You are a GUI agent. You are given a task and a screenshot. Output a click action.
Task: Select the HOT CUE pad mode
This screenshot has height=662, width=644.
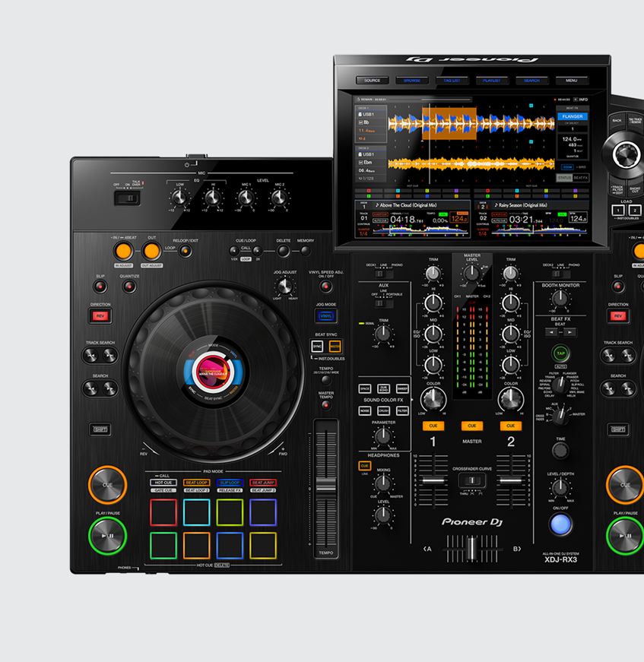coord(163,483)
